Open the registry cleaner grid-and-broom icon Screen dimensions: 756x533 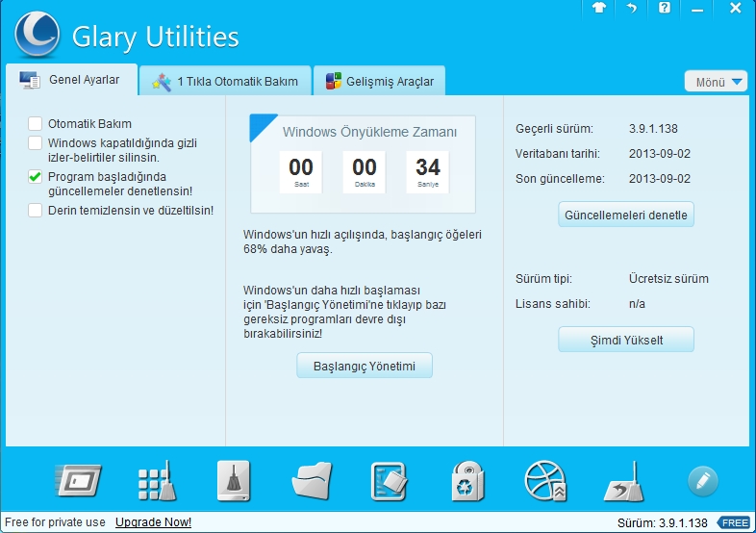point(157,481)
